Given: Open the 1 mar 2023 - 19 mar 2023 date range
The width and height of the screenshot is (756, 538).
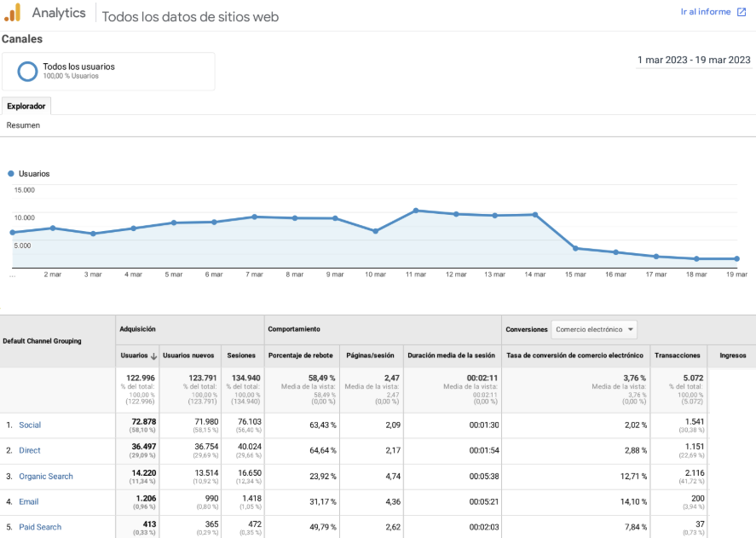Looking at the screenshot, I should [x=694, y=60].
